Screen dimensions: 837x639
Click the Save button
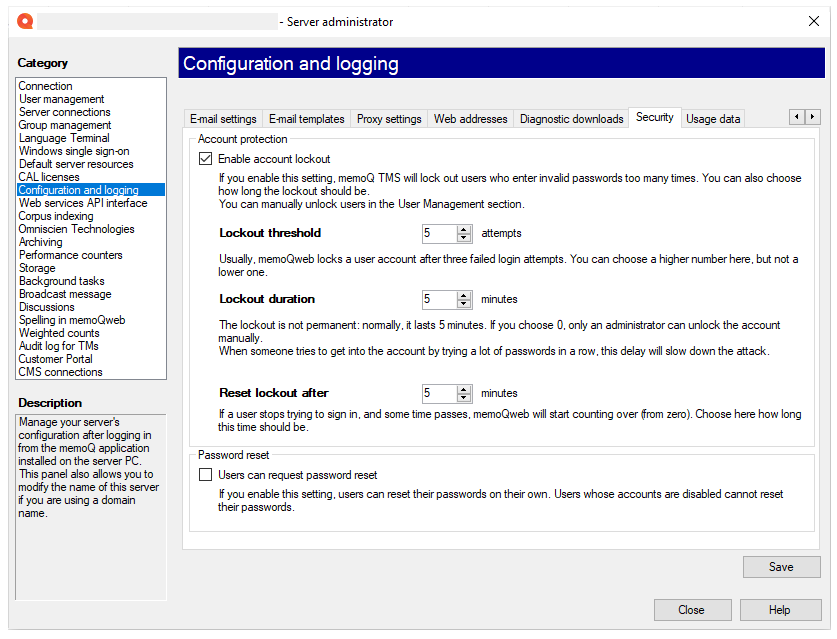[x=781, y=567]
